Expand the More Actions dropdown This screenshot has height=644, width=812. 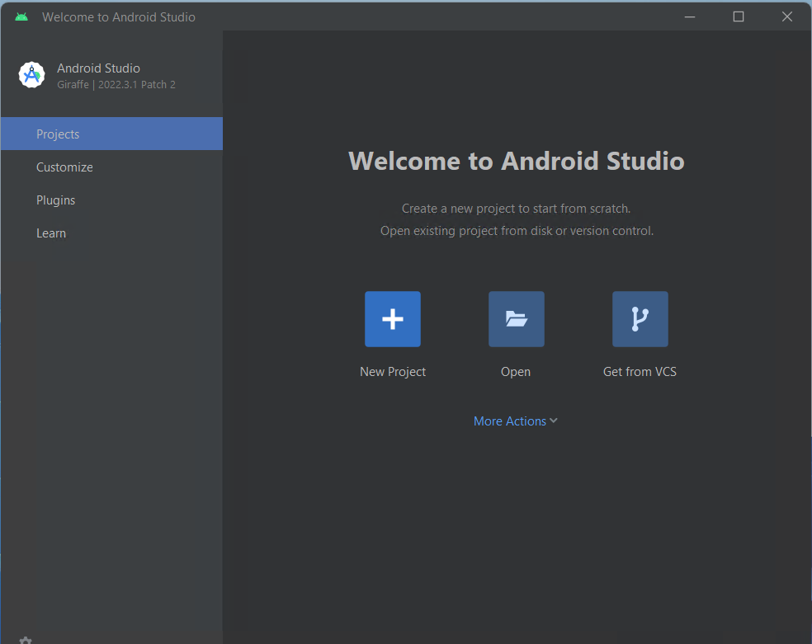click(x=515, y=421)
